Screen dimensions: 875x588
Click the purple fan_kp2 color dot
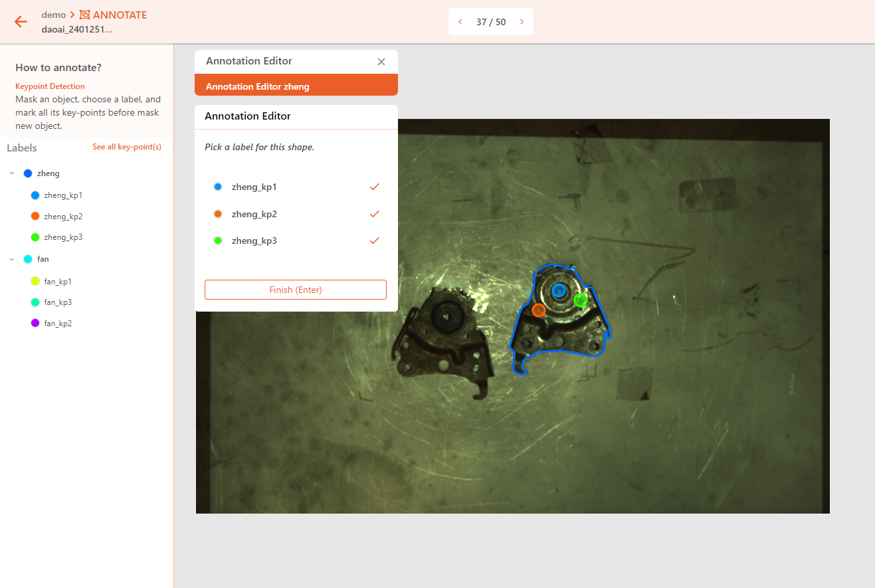[36, 323]
